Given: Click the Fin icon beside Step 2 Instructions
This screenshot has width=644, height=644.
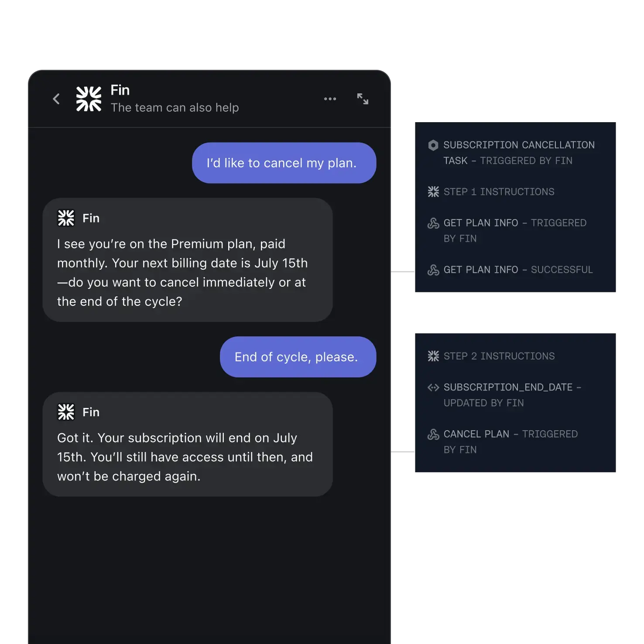Looking at the screenshot, I should point(433,356).
